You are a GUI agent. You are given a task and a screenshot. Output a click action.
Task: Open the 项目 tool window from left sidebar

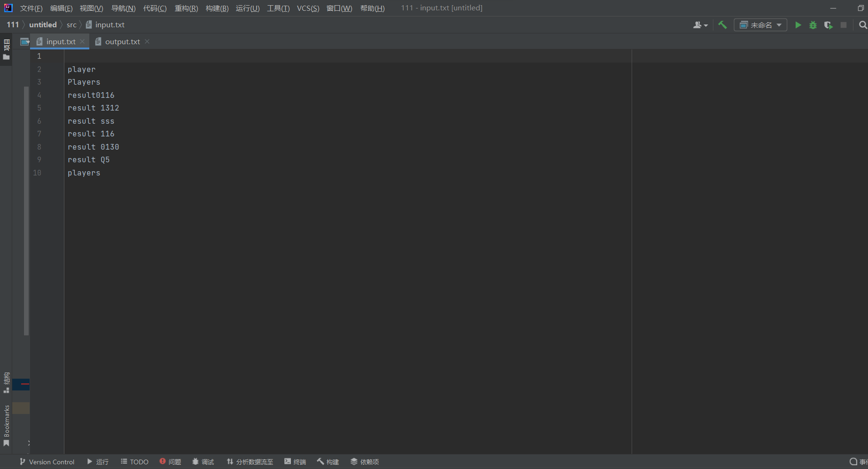[x=6, y=49]
